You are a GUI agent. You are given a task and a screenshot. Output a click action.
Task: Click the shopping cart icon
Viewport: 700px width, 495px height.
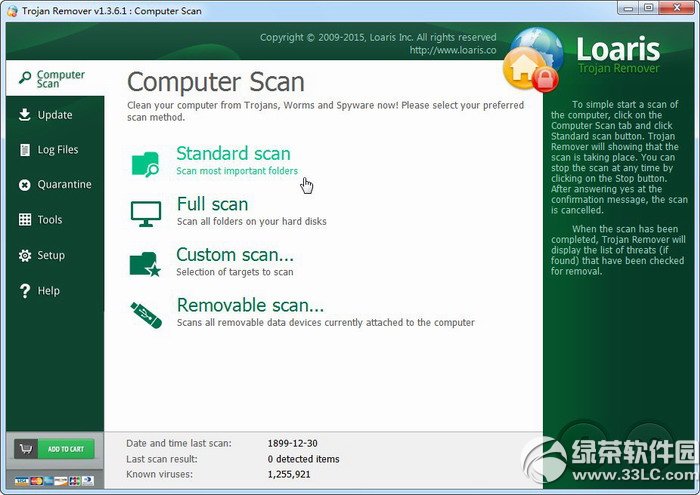[26, 449]
